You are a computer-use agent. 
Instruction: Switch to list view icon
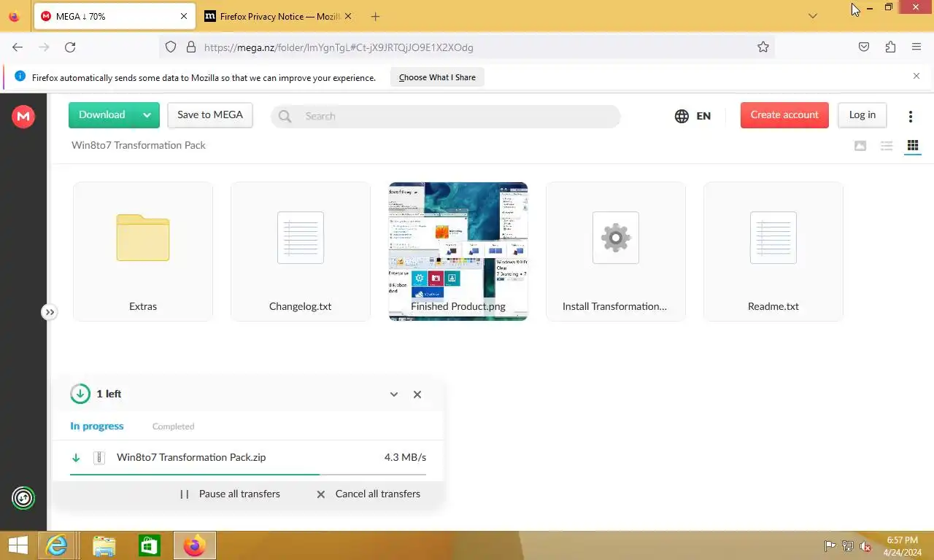click(887, 146)
